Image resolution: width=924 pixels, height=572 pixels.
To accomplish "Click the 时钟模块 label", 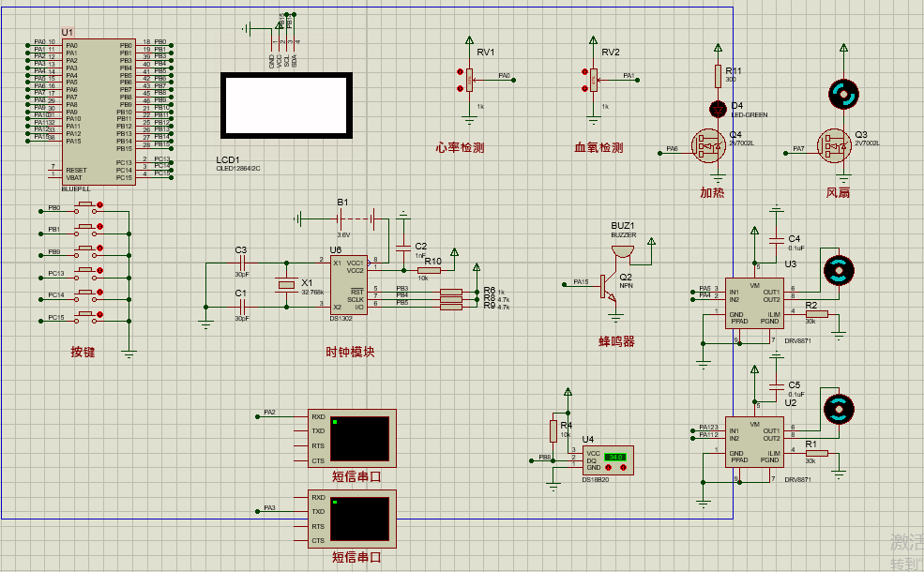I will coord(350,353).
